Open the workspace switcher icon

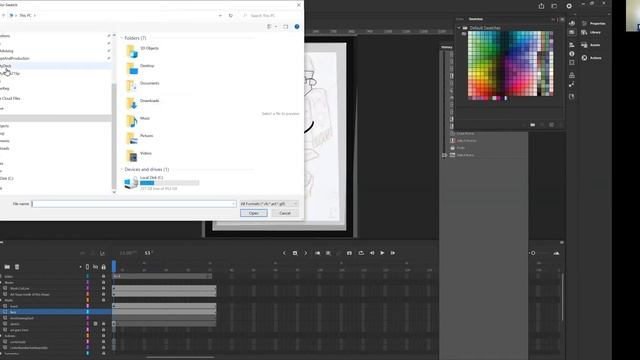pyautogui.click(x=554, y=6)
